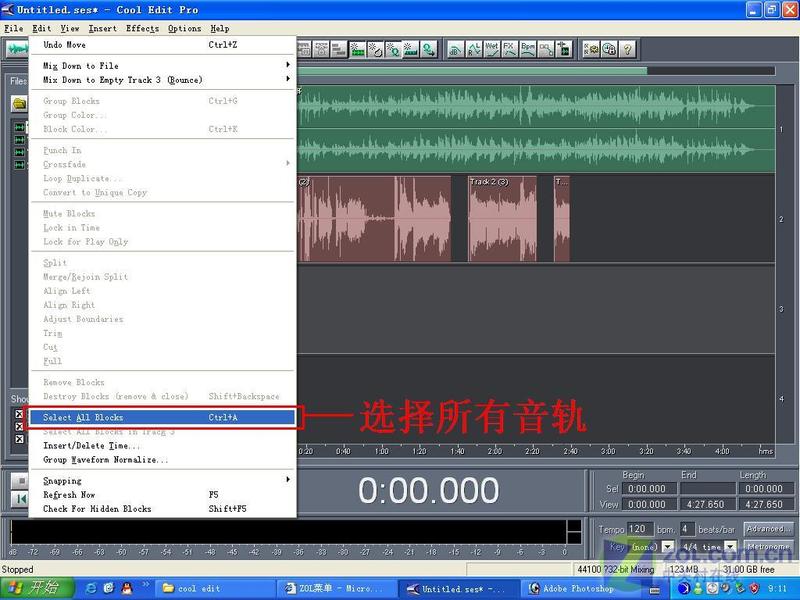Click the clock with padlock toolbar icon
This screenshot has height=600, width=800.
(x=609, y=49)
